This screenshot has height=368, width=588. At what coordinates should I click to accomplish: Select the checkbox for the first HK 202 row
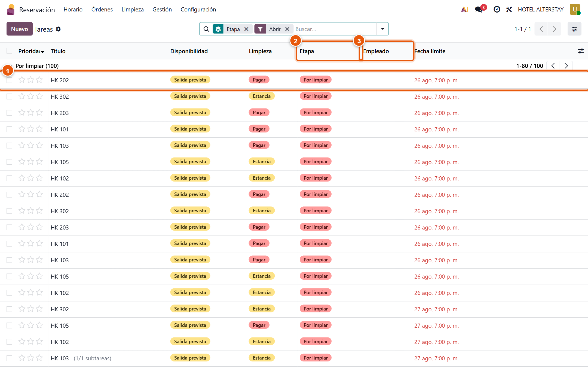(x=10, y=80)
